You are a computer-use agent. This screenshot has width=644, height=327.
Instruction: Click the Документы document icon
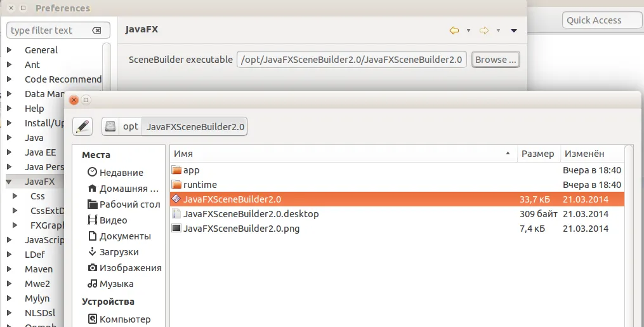point(93,236)
